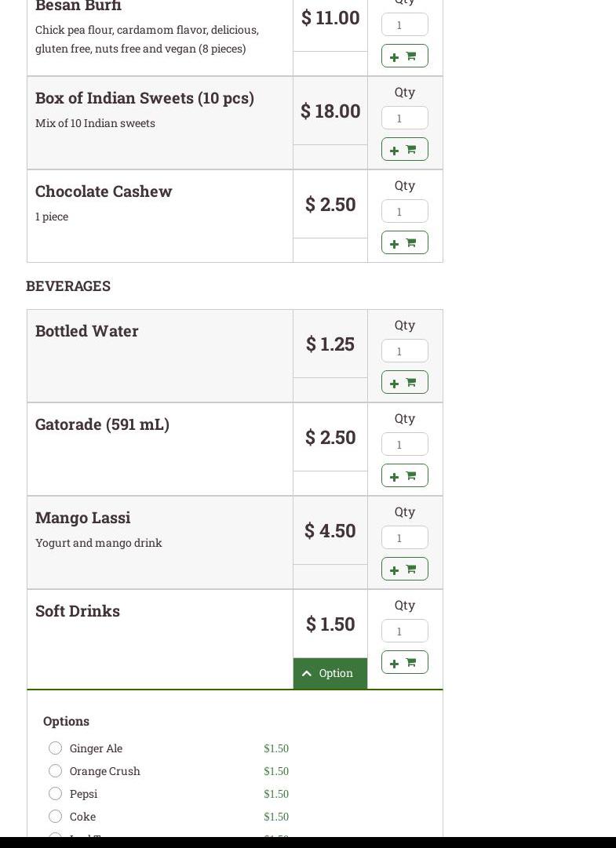This screenshot has width=616, height=848.
Task: Click the Mango Lassi quantity field
Action: [x=404, y=538]
